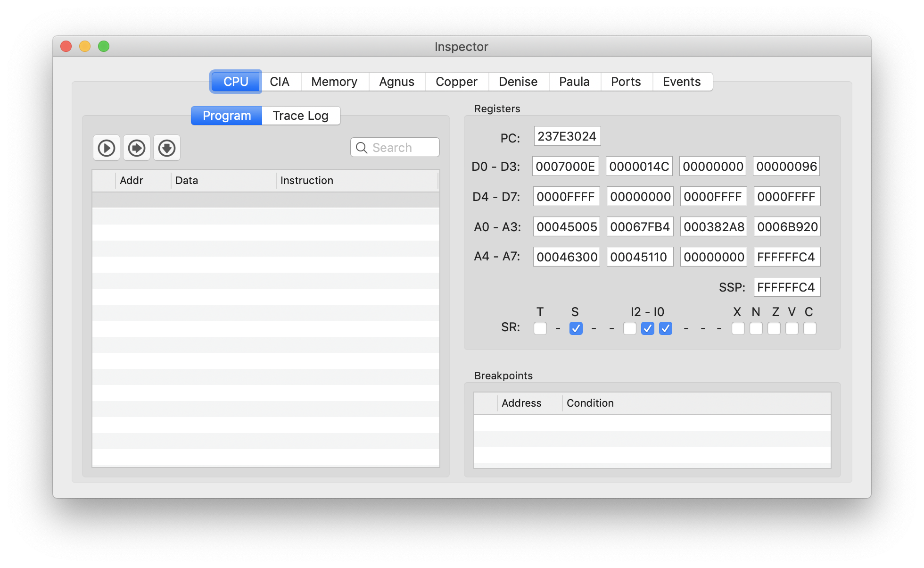Click the D6 register field
The image size is (924, 568).
pyautogui.click(x=714, y=196)
